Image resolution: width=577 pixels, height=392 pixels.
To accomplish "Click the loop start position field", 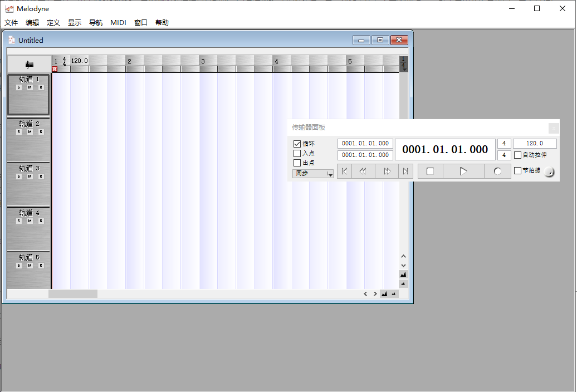I will coord(365,144).
